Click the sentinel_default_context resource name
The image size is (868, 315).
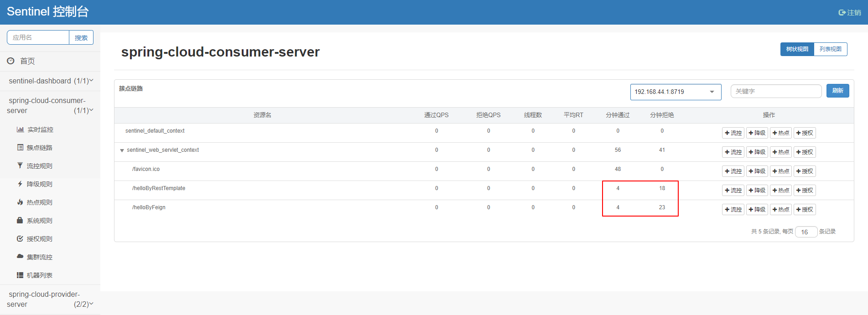pyautogui.click(x=155, y=131)
